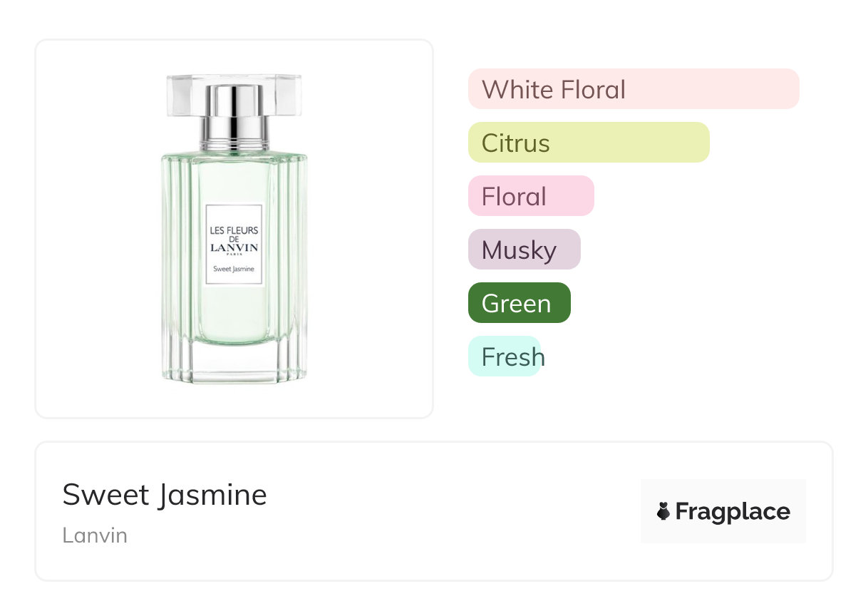Image resolution: width=868 pixels, height=616 pixels.
Task: Open the Sweet Jasmine title
Action: (165, 495)
